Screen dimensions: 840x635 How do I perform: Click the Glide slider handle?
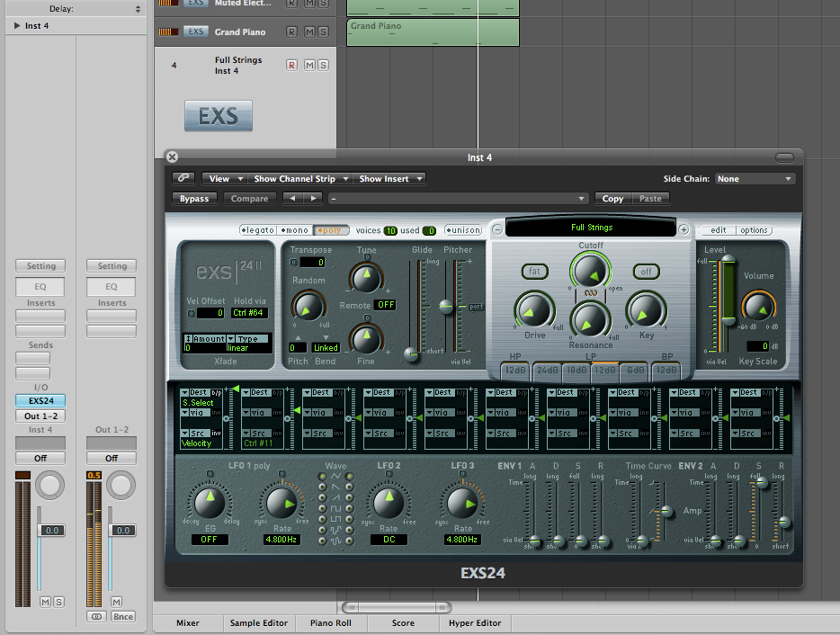[411, 353]
